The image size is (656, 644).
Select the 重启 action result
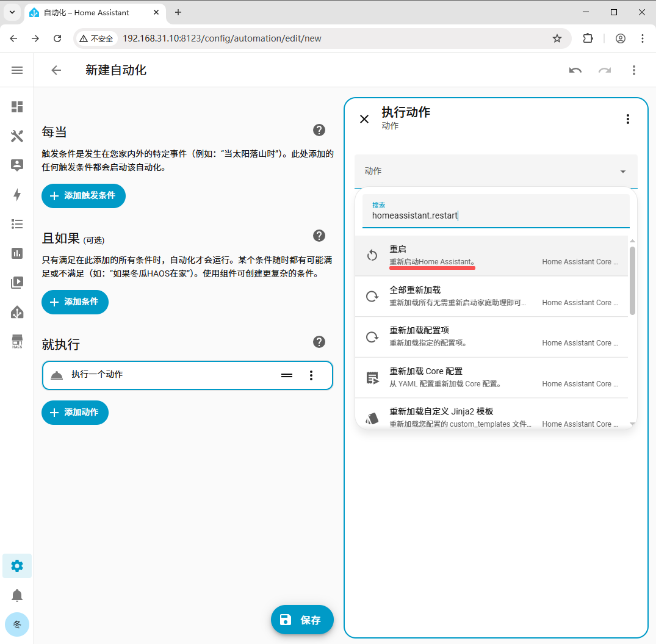pos(491,255)
